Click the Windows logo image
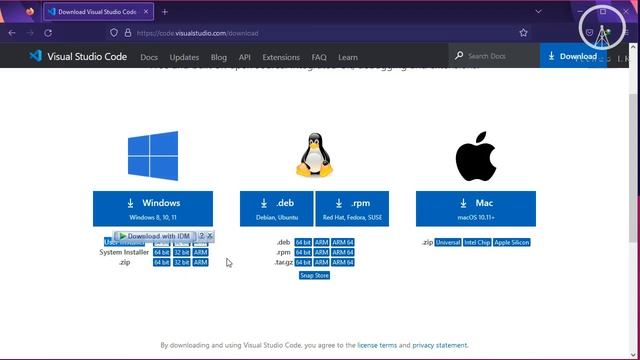The width and height of the screenshot is (640, 360). coord(153,156)
